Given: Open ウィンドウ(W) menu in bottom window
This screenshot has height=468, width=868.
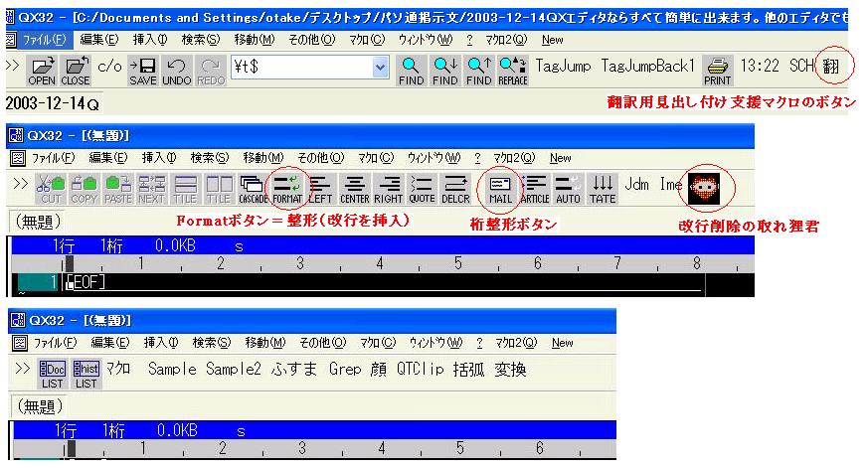Looking at the screenshot, I should coord(435,343).
